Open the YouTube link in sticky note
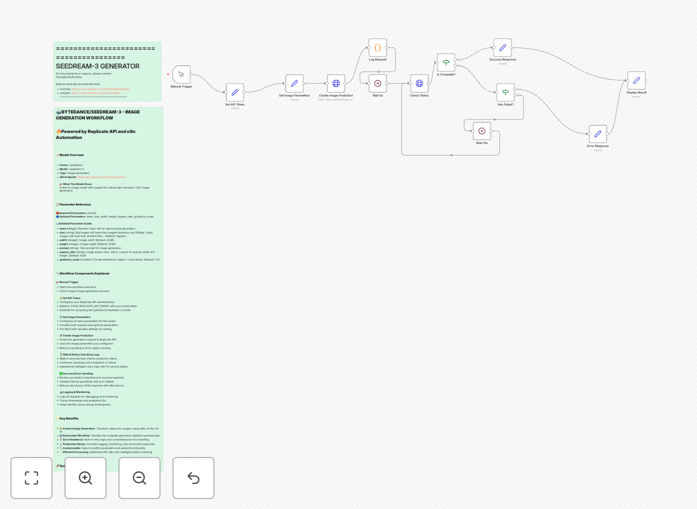The width and height of the screenshot is (697, 509). click(x=100, y=89)
